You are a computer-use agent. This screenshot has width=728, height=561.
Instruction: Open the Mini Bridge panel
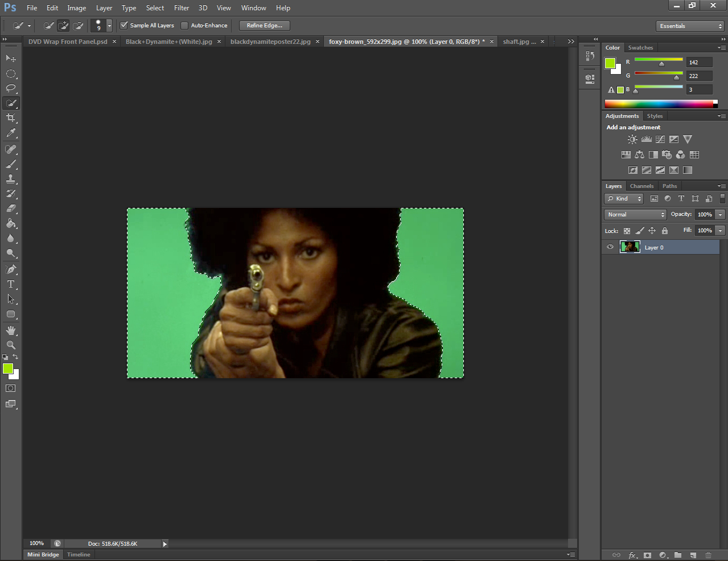tap(43, 555)
